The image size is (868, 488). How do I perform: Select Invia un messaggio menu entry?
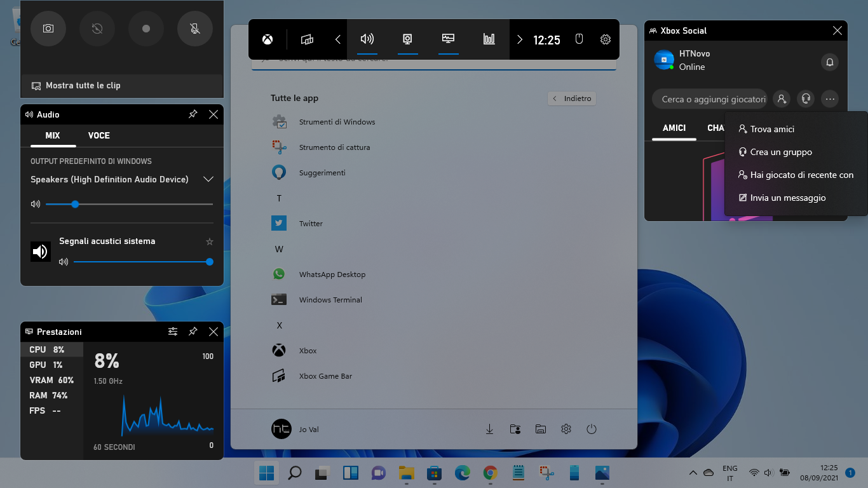(796, 198)
